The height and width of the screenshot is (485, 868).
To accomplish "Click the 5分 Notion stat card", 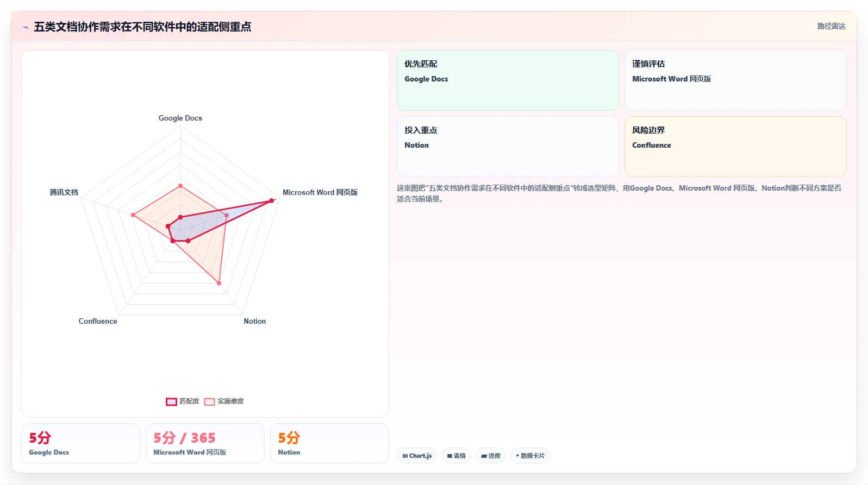I will pyautogui.click(x=329, y=443).
